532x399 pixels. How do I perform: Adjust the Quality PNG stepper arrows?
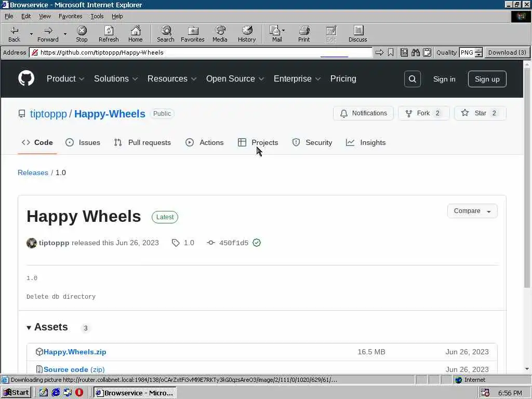[478, 52]
